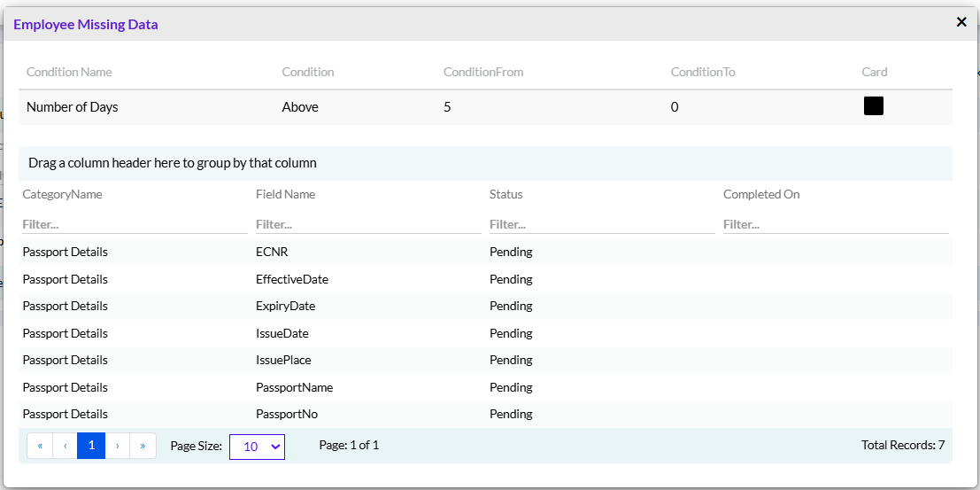
Task: Jump to last page arrow
Action: pos(143,446)
